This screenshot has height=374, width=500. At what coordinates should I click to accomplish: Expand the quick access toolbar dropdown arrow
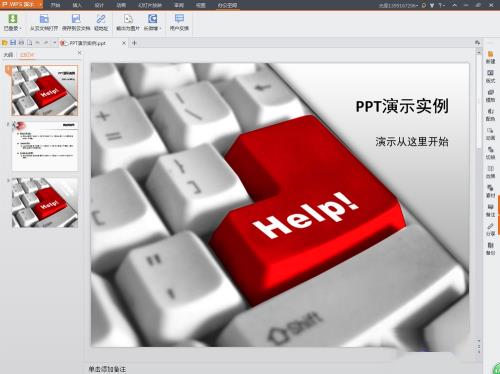tap(54, 43)
